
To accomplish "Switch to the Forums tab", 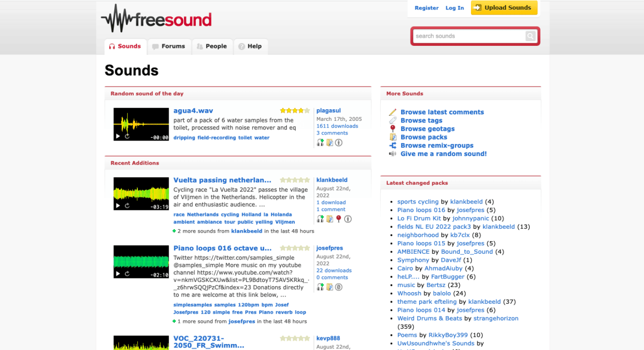I will coord(169,46).
